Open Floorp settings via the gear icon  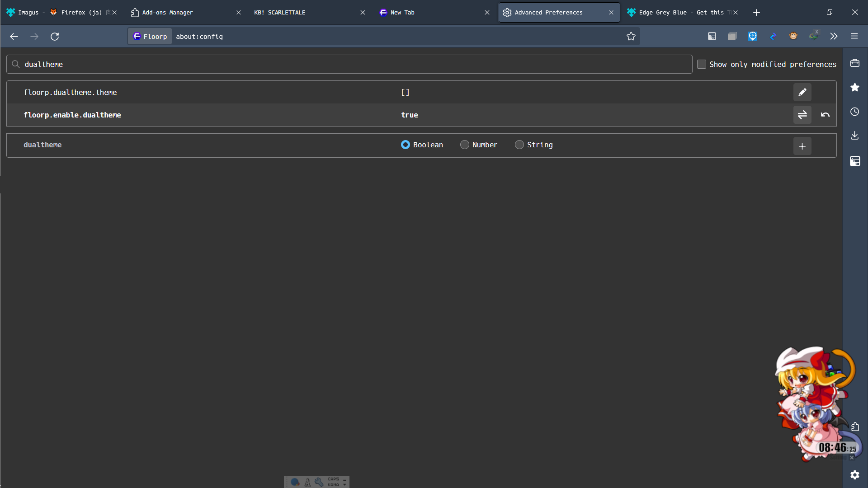854,475
